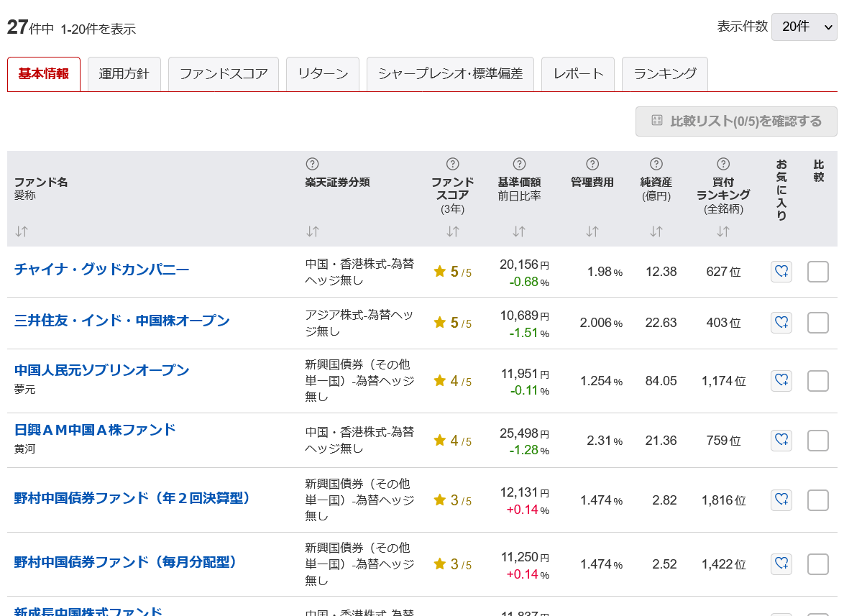
Task: Click the question mark above 買付ランキング
Action: coord(723,163)
